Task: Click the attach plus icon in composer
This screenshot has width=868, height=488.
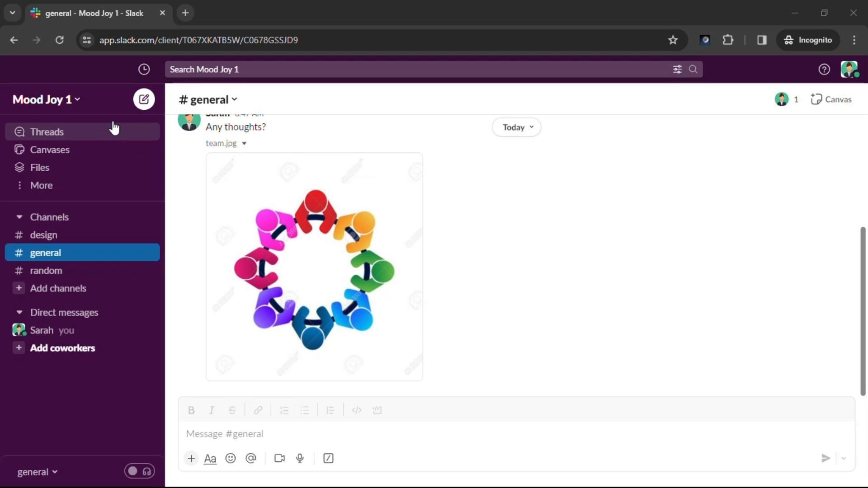Action: pos(191,458)
